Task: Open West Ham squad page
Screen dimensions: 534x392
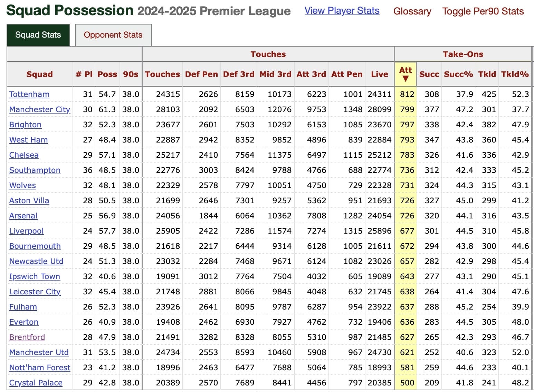Action: coord(28,140)
